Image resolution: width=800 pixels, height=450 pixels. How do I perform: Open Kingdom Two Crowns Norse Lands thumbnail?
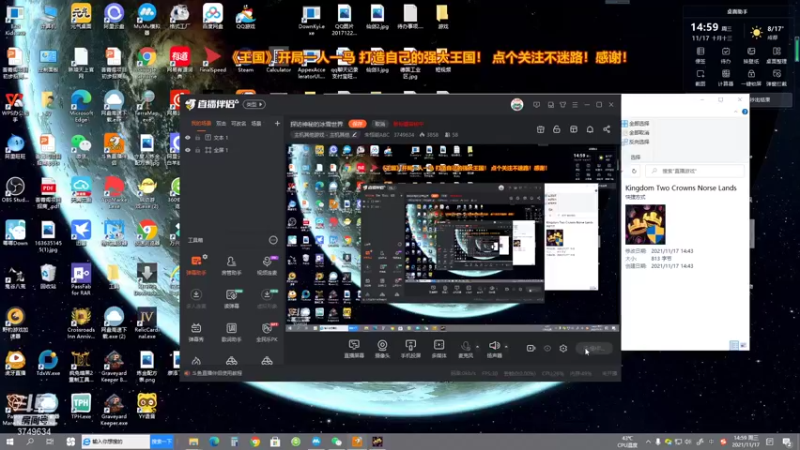(x=645, y=224)
